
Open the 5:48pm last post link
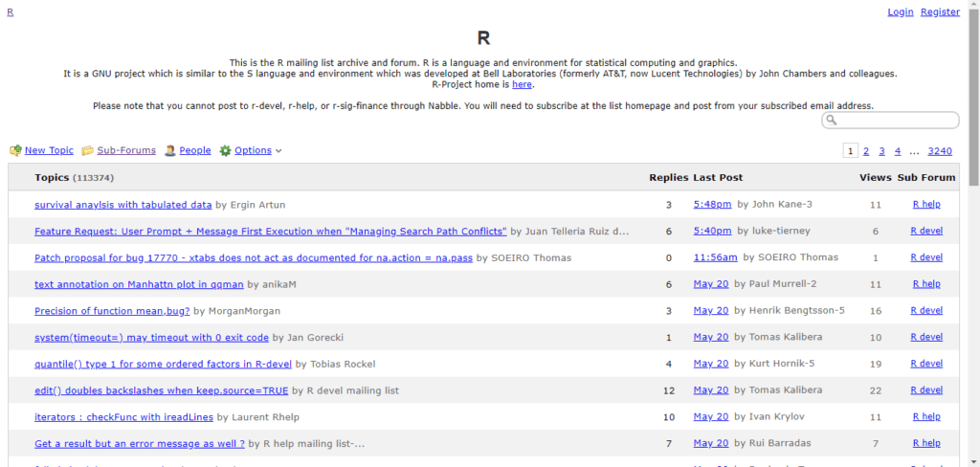click(x=712, y=205)
